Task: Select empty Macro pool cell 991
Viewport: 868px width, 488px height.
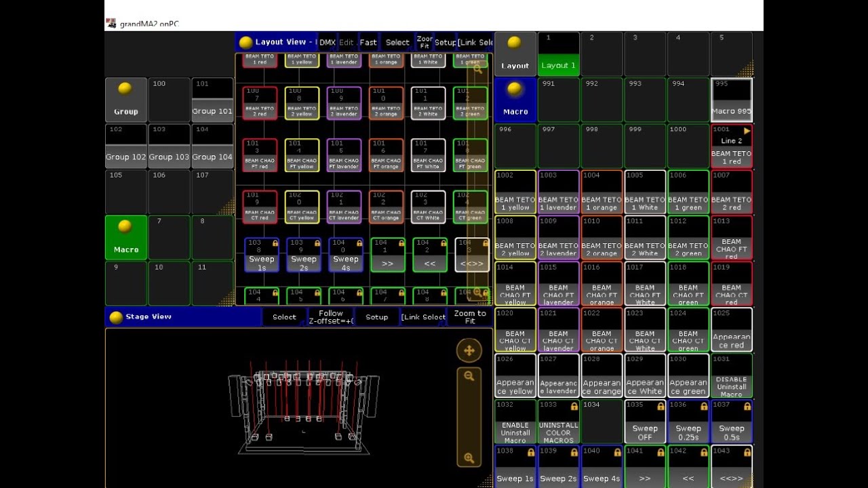Action: [x=559, y=100]
